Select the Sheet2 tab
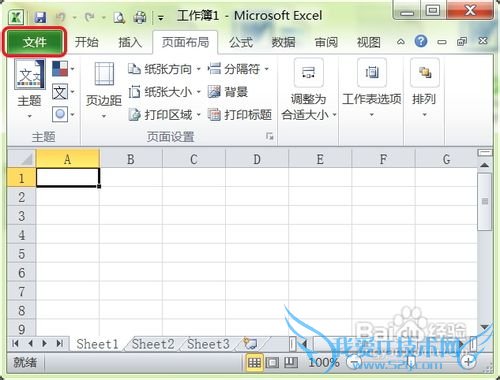Viewport: 500px width, 380px height. (153, 344)
